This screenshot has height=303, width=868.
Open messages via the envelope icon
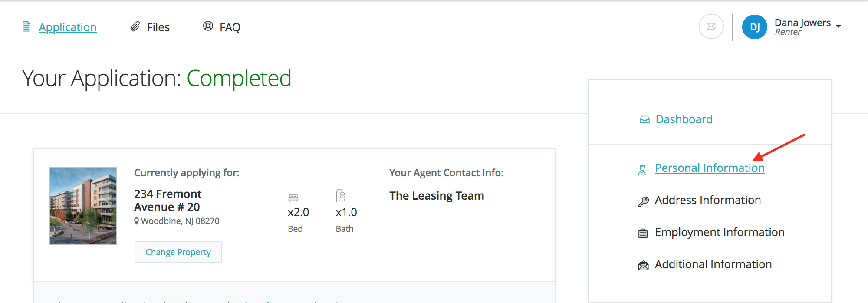(x=711, y=26)
